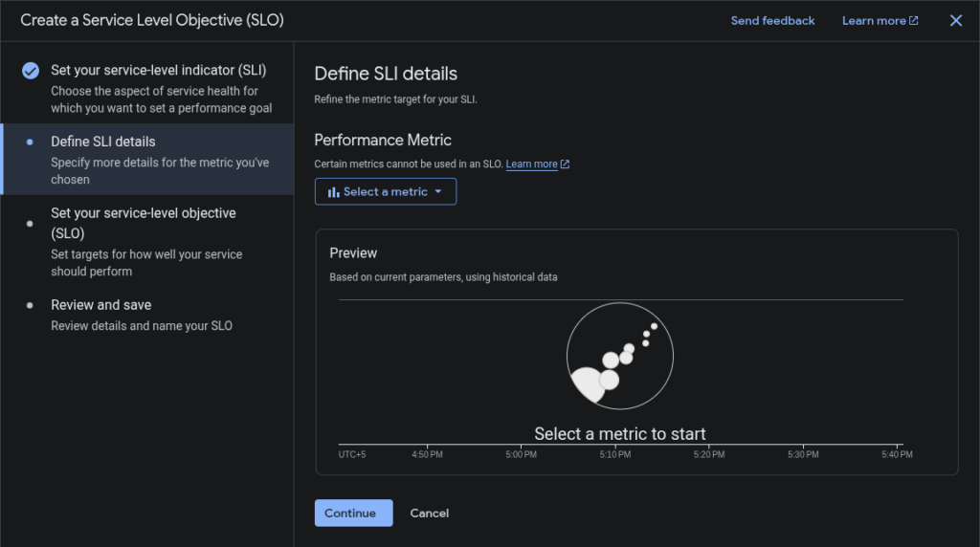Open Learn more about unsupported SLO metrics

(x=531, y=164)
